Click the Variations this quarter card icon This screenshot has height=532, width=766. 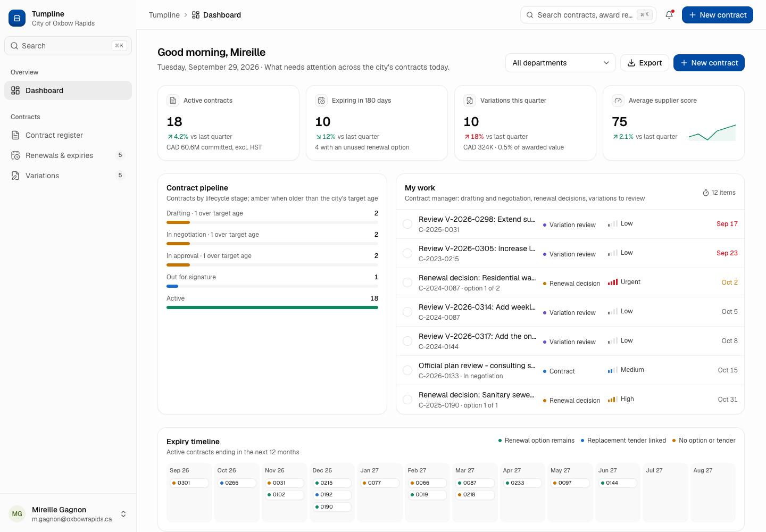(x=470, y=101)
